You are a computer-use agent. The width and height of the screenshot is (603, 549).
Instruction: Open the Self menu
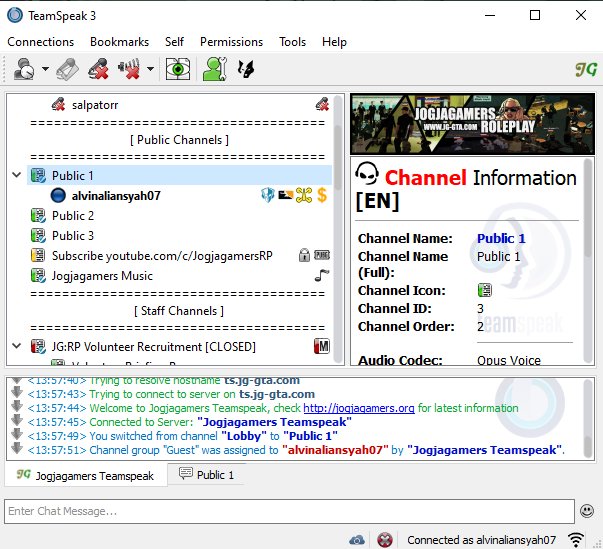pos(174,42)
